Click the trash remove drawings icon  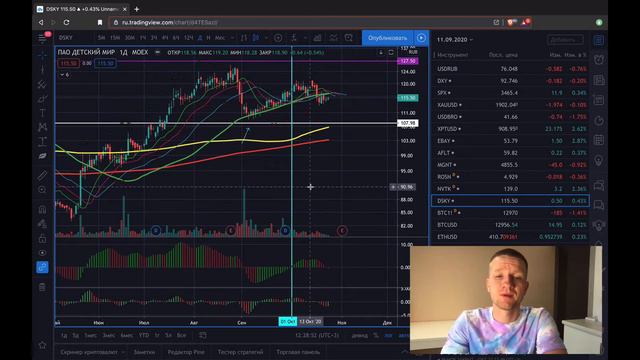[42, 287]
